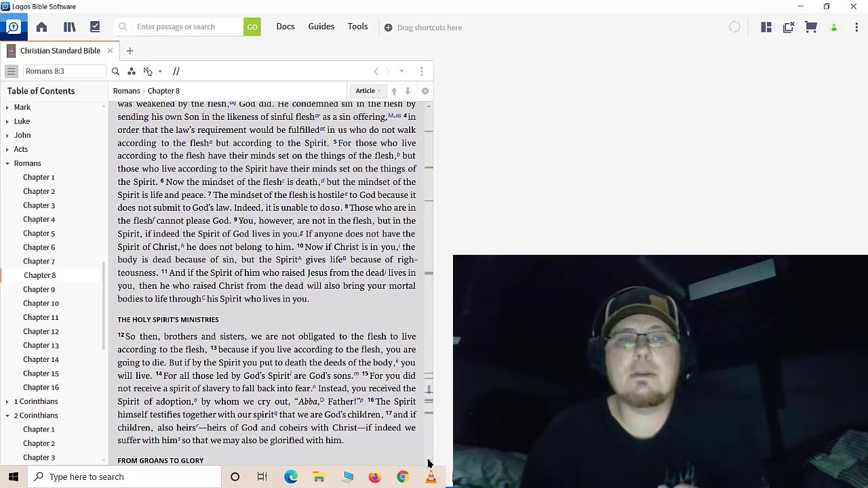The width and height of the screenshot is (868, 488).
Task: Open the Docs menu
Action: click(285, 26)
